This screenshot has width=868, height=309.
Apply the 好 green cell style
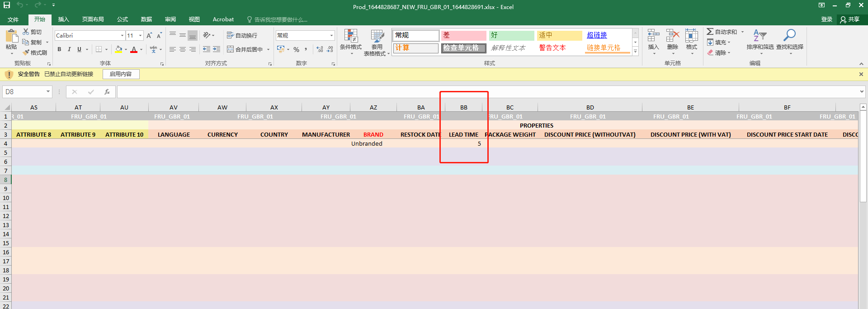[x=511, y=35]
